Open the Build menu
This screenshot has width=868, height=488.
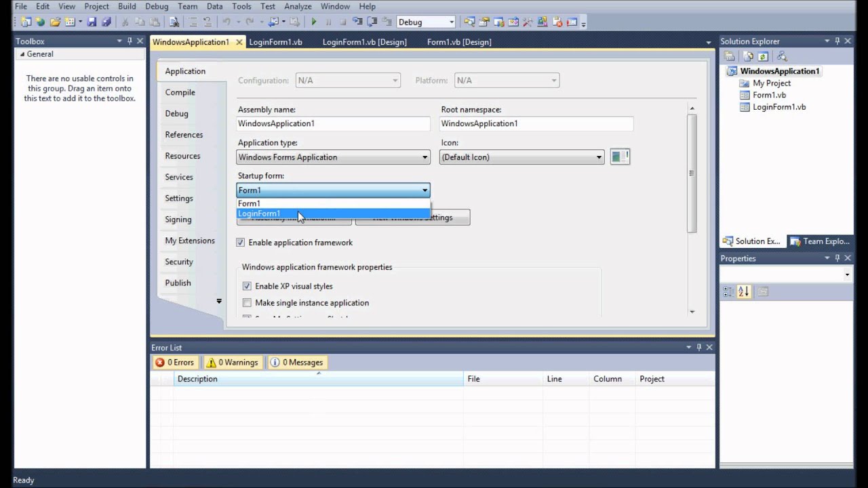[127, 6]
